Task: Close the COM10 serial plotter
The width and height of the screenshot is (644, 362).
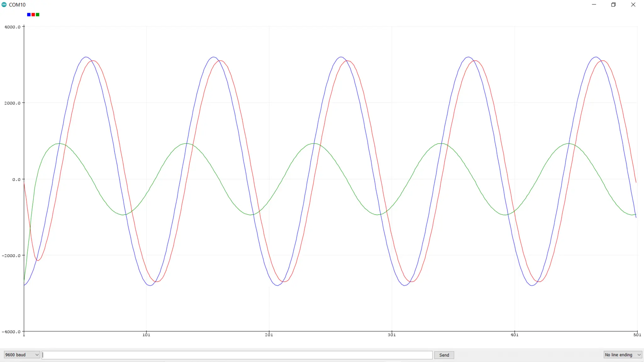Action: (x=633, y=5)
